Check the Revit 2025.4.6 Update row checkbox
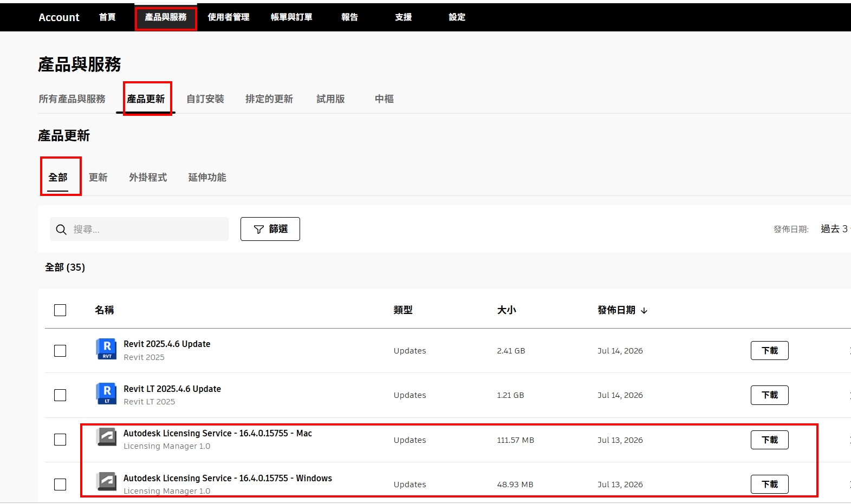 60,351
